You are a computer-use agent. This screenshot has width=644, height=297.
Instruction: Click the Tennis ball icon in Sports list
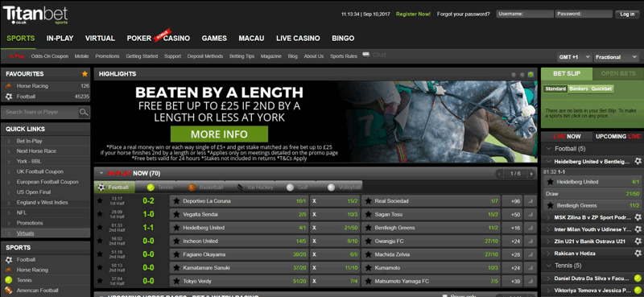pyautogui.click(x=9, y=280)
